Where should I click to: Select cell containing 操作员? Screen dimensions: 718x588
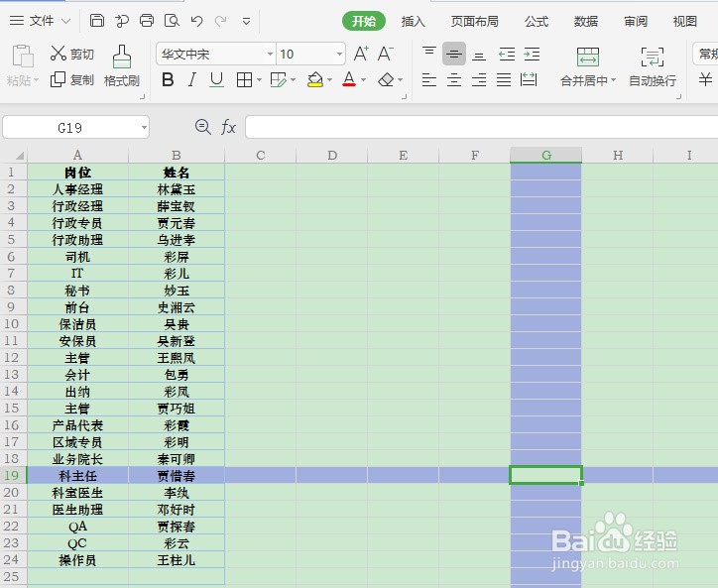pos(77,560)
